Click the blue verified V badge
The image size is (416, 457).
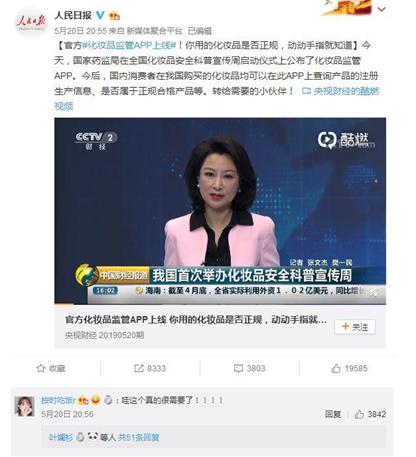click(100, 15)
